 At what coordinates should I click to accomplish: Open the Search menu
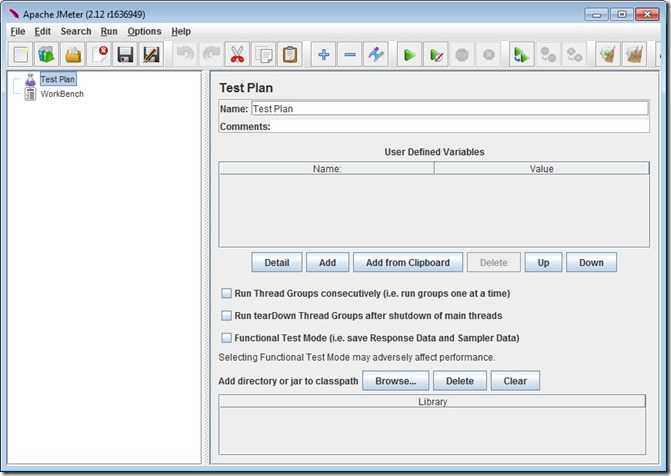pyautogui.click(x=76, y=31)
